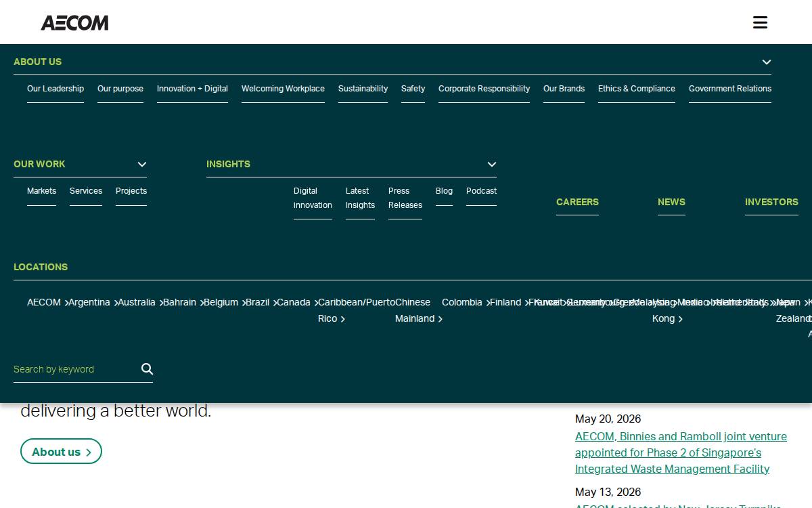812x508 pixels.
Task: Open the Digital innovation link
Action: click(313, 198)
